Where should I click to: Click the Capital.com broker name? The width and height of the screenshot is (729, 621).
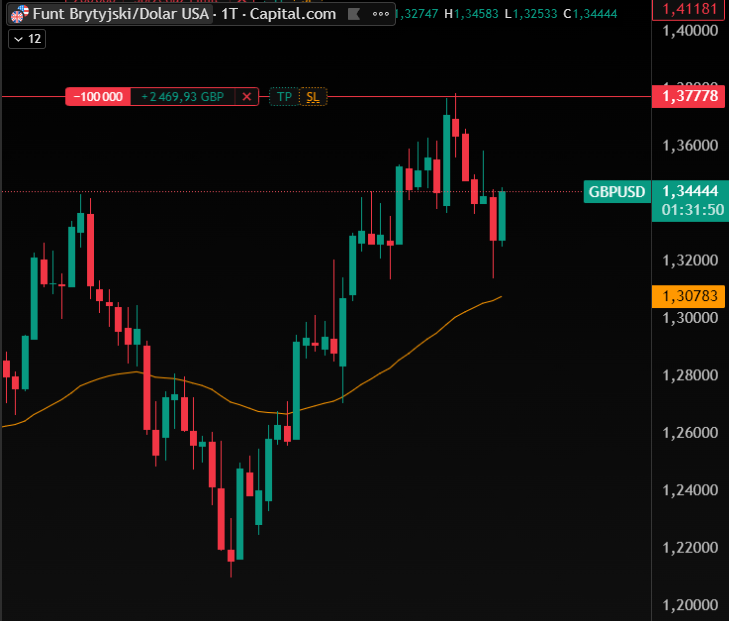pos(293,14)
